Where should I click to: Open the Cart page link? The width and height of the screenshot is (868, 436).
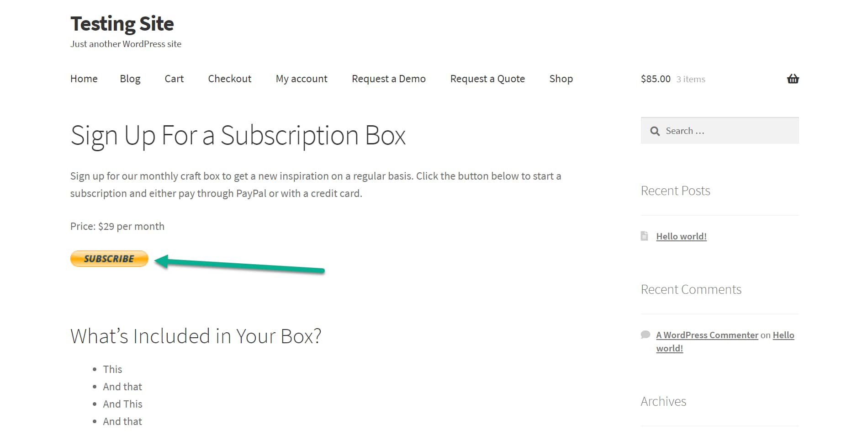pyautogui.click(x=174, y=79)
